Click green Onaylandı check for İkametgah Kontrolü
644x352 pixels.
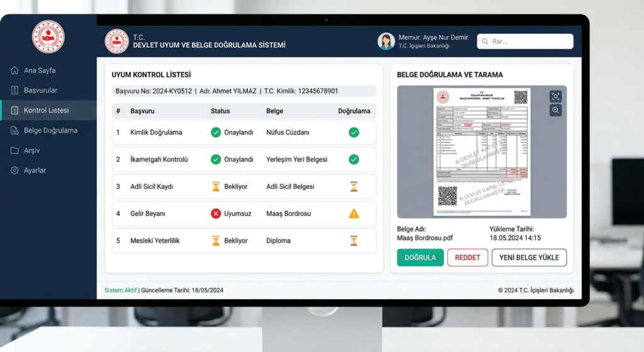tap(216, 159)
